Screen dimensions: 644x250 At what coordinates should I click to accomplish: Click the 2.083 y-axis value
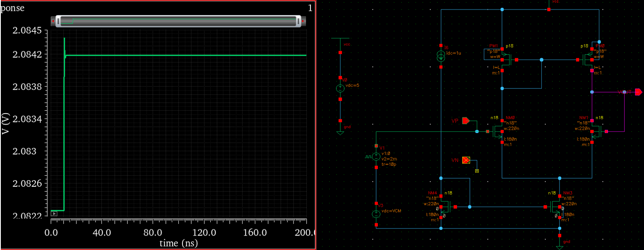coord(29,151)
